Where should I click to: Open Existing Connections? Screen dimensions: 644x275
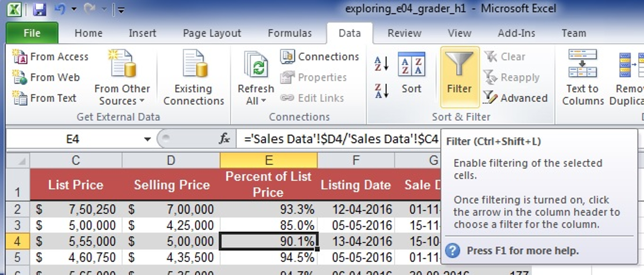click(194, 78)
